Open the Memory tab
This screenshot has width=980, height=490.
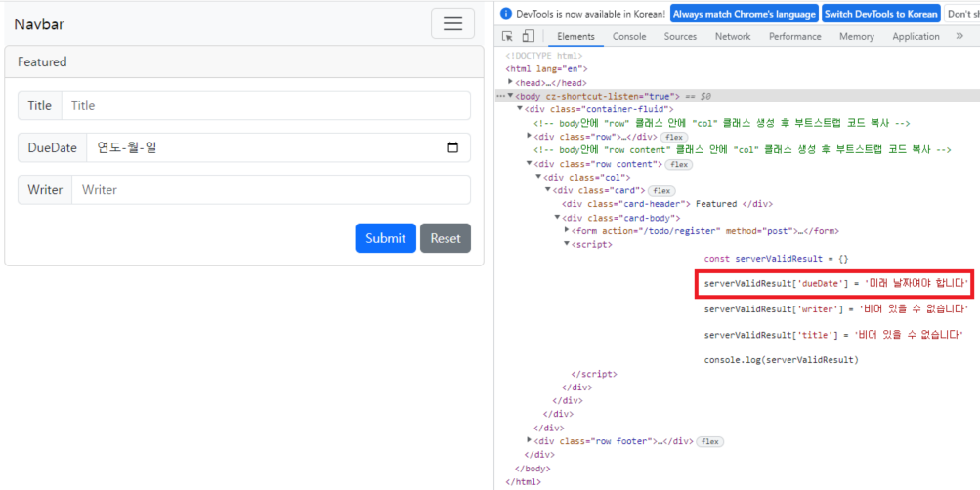pyautogui.click(x=856, y=36)
